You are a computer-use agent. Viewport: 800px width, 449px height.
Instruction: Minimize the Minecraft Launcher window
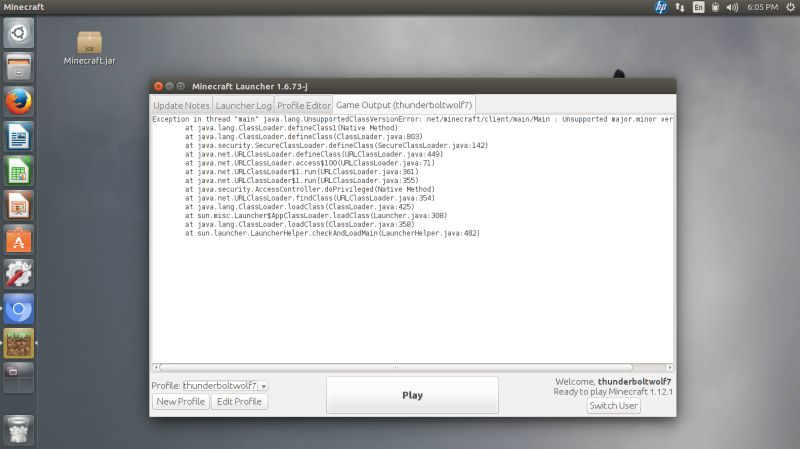(169, 86)
